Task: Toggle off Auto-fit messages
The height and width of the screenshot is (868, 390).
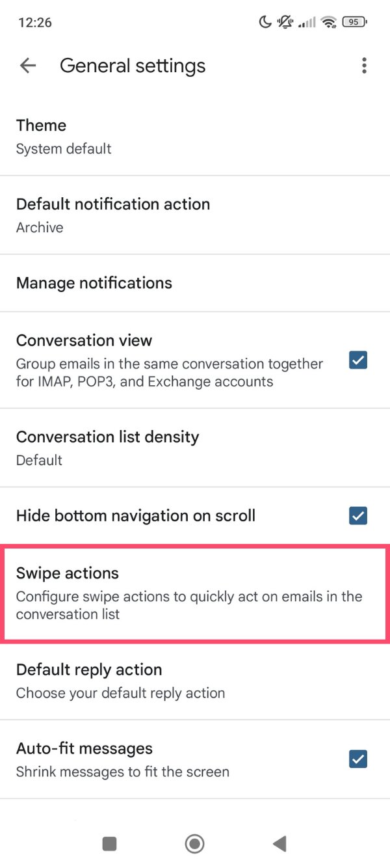Action: 358,759
